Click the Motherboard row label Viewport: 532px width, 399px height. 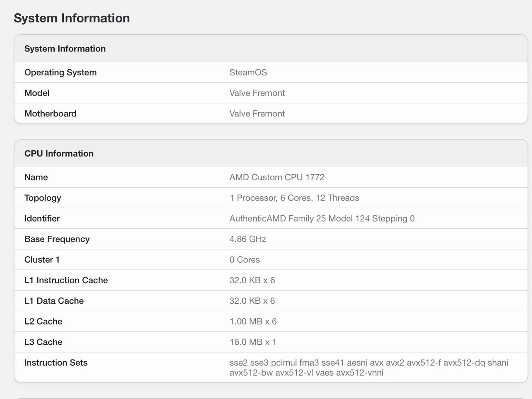coord(50,114)
